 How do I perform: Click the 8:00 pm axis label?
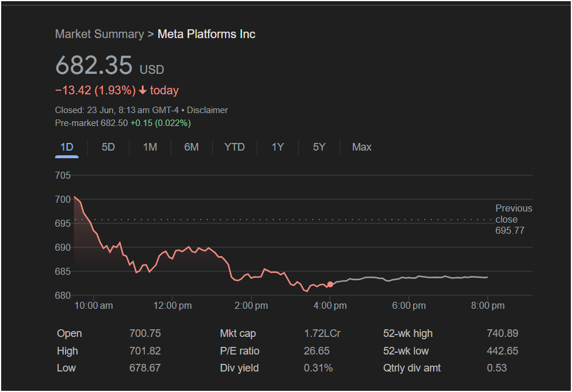point(488,306)
